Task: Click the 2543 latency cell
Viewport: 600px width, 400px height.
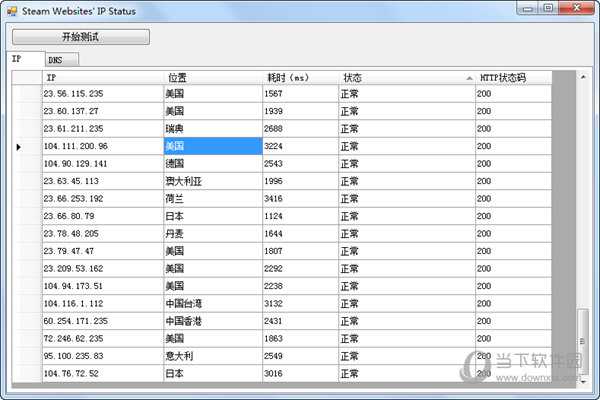Action: (300, 164)
